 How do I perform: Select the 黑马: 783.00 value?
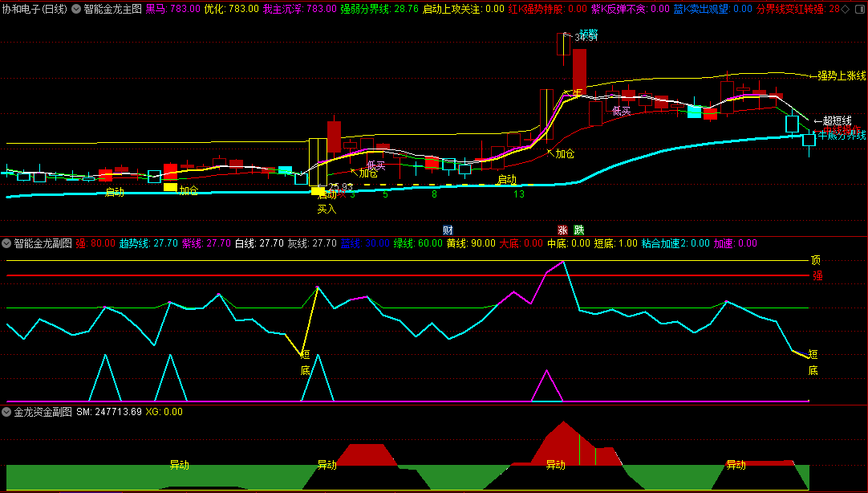coord(172,9)
